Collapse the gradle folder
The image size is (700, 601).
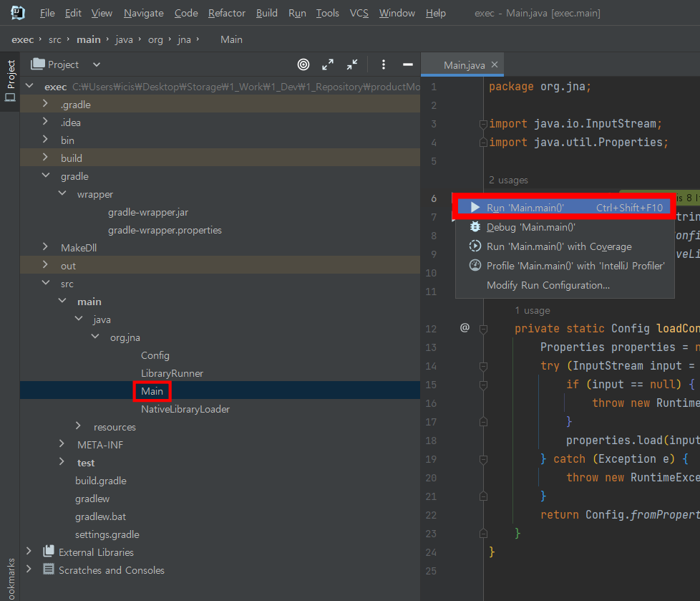(x=46, y=176)
